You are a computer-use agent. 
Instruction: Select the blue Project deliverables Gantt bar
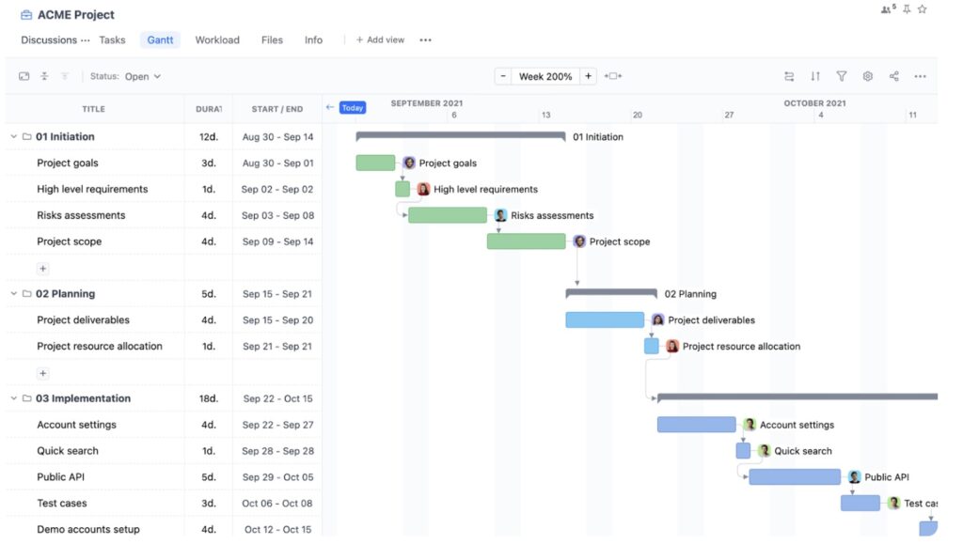click(x=605, y=319)
